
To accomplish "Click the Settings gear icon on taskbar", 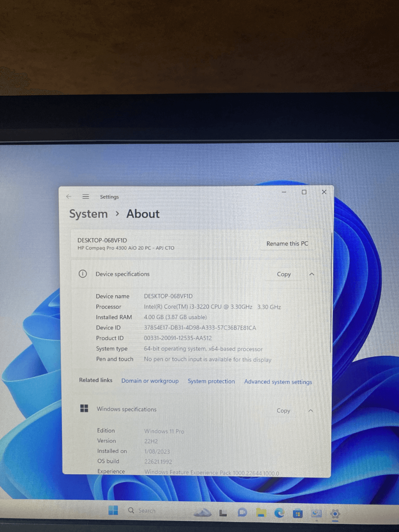I will click(x=335, y=514).
